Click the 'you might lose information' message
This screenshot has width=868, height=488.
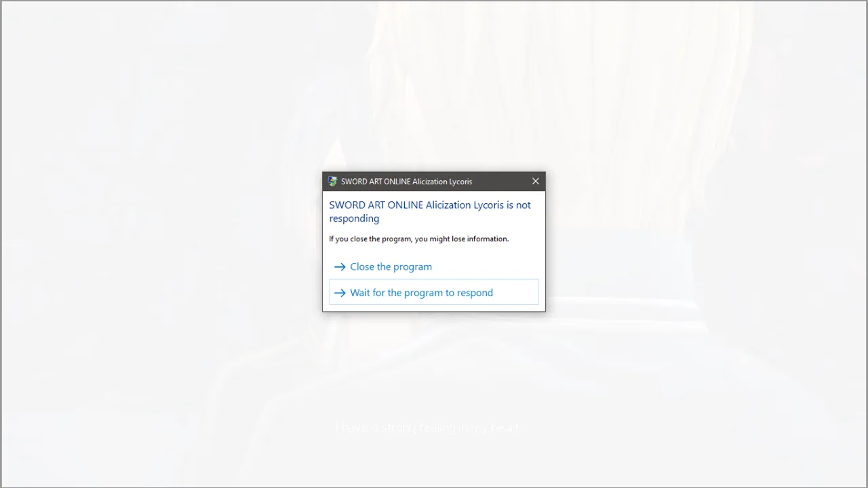point(419,239)
